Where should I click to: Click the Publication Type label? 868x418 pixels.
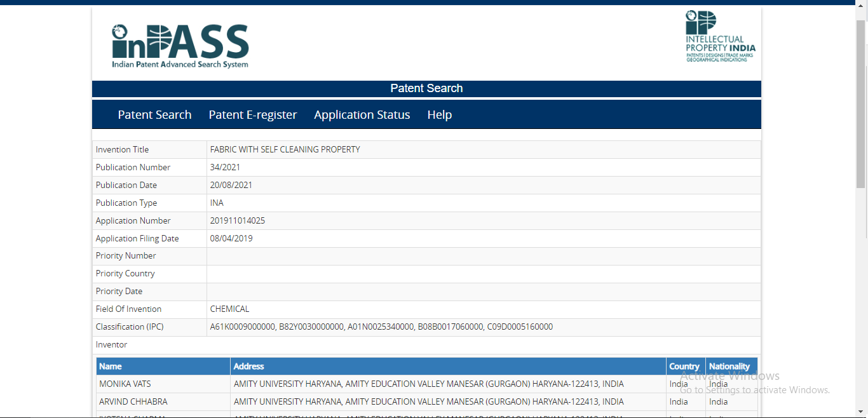point(126,203)
